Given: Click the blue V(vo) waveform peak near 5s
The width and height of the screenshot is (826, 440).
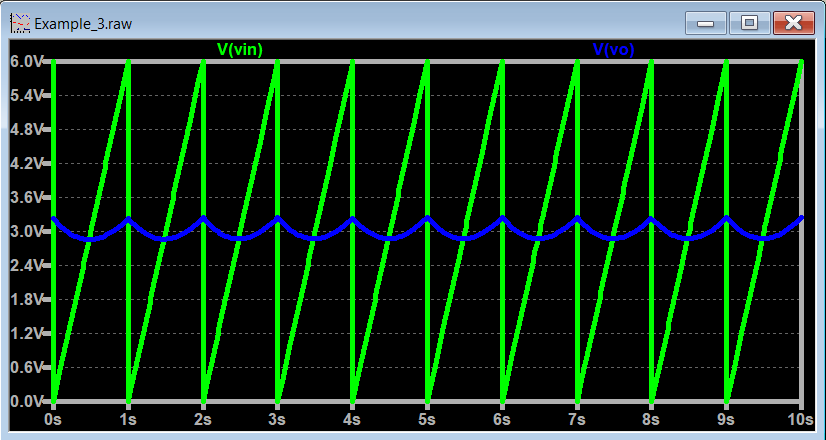Looking at the screenshot, I should point(427,218).
